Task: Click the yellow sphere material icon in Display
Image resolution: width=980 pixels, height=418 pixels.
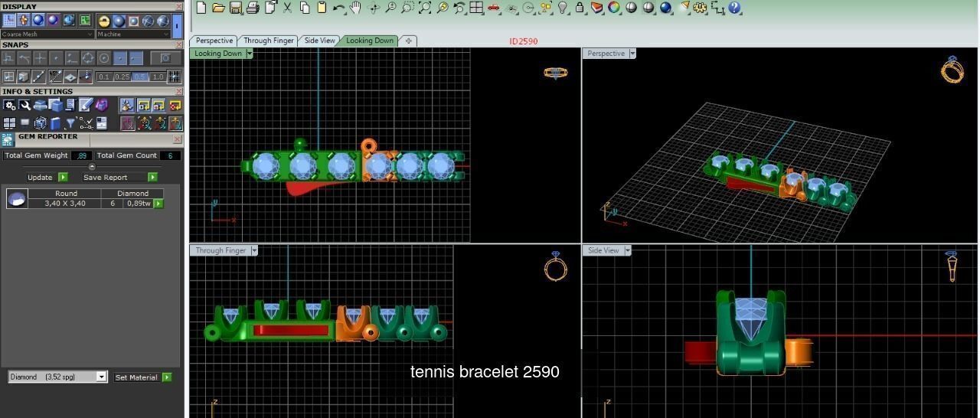Action: tap(104, 21)
